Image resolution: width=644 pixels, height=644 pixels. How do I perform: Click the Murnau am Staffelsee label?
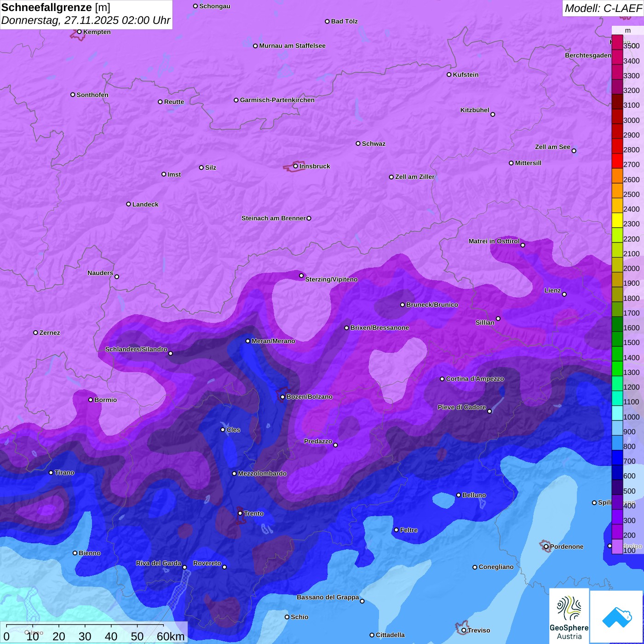coord(293,46)
